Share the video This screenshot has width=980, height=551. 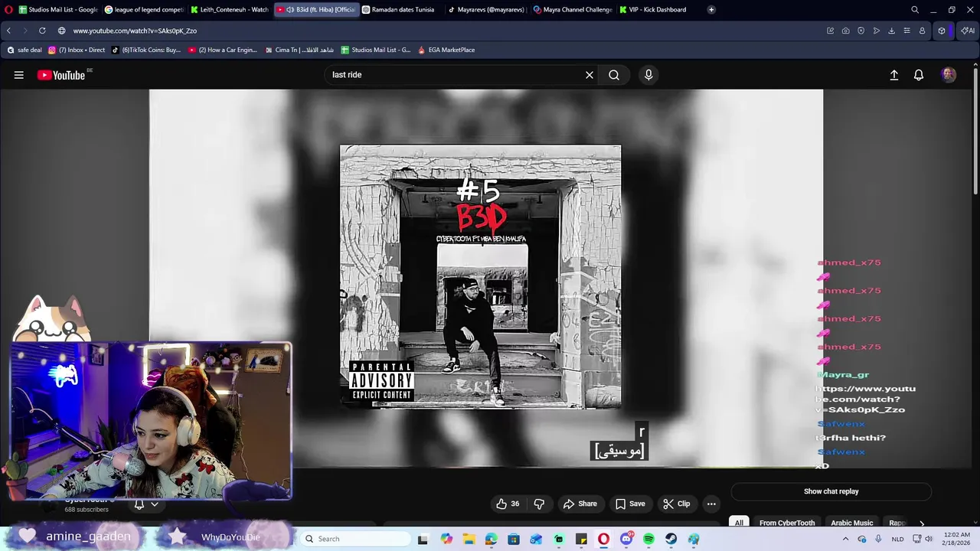[x=580, y=504]
